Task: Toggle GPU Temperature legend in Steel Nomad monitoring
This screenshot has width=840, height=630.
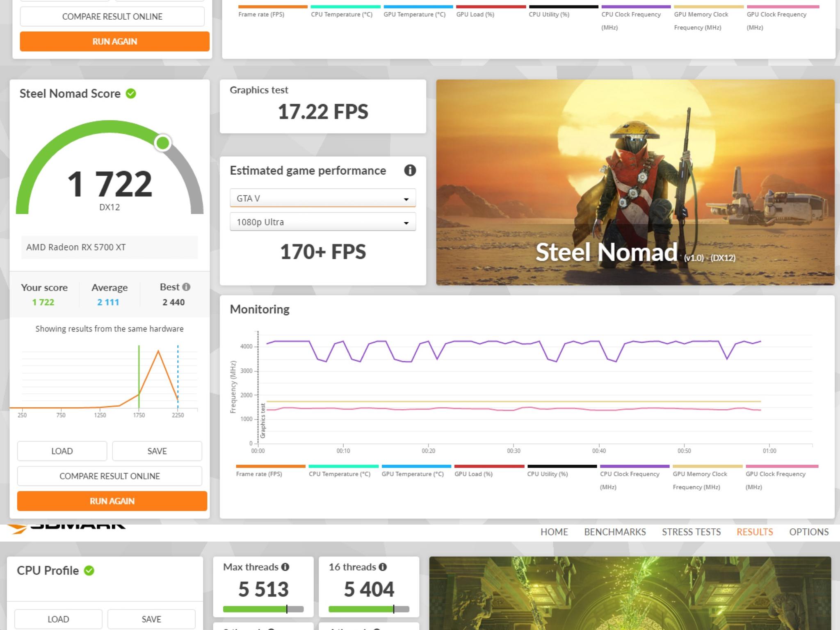Action: 416,472
